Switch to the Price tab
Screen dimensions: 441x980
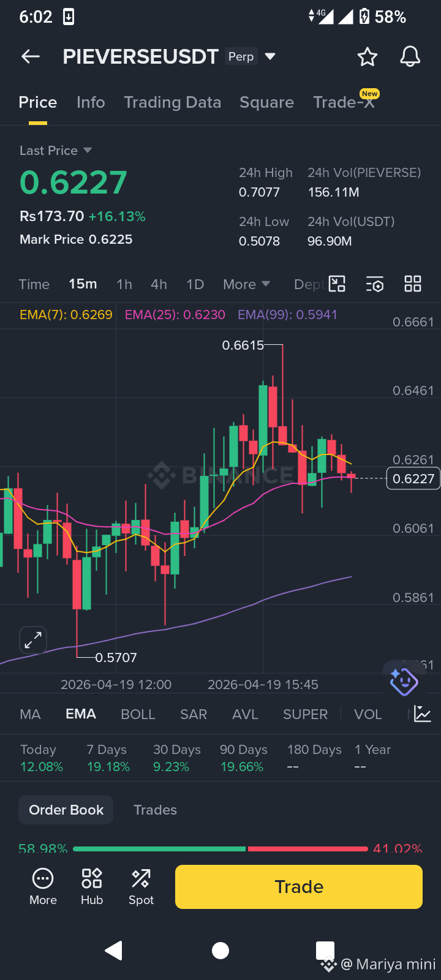coord(38,102)
